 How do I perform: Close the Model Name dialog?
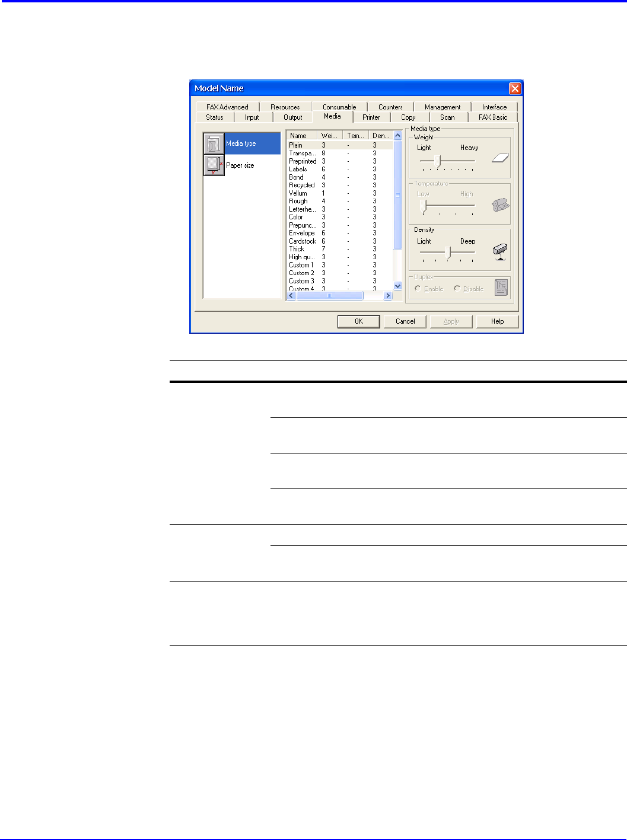(515, 88)
